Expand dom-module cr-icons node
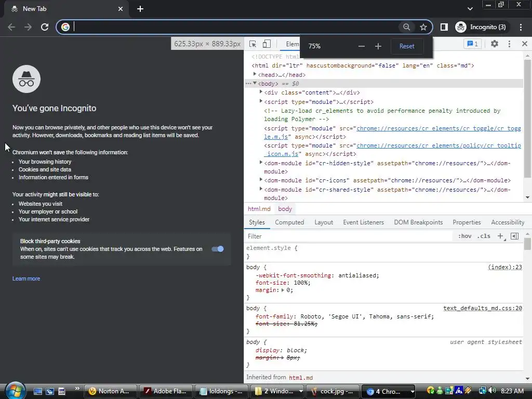The height and width of the screenshot is (399, 532). [x=261, y=179]
